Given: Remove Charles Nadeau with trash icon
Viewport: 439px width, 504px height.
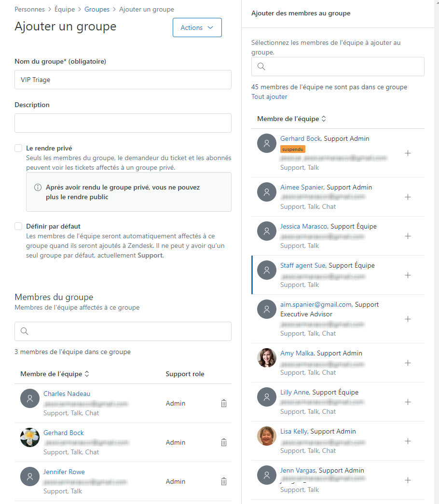Looking at the screenshot, I should [x=224, y=403].
